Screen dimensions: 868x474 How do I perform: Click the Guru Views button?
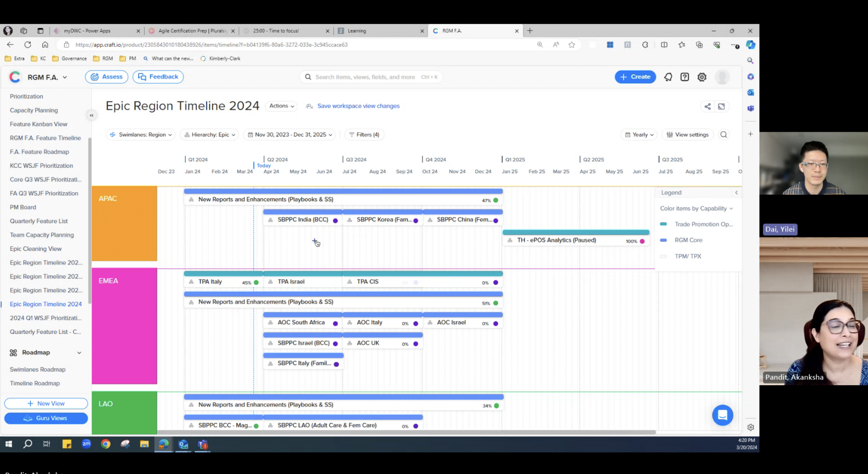pyautogui.click(x=46, y=418)
